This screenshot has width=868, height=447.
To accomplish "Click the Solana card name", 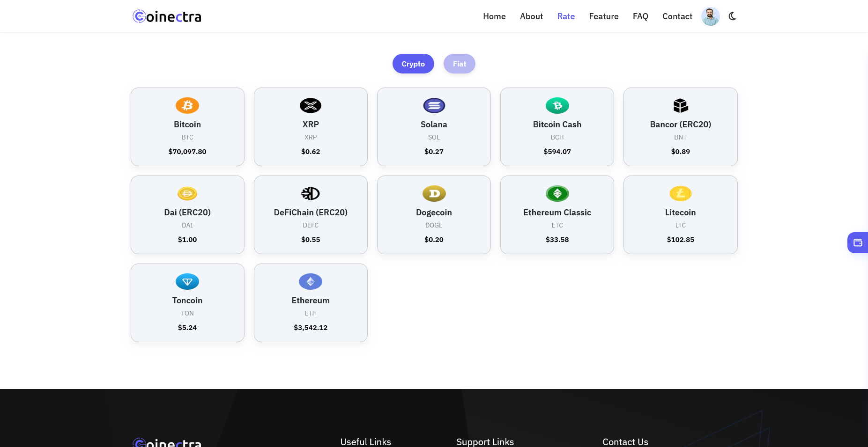I will click(x=434, y=125).
